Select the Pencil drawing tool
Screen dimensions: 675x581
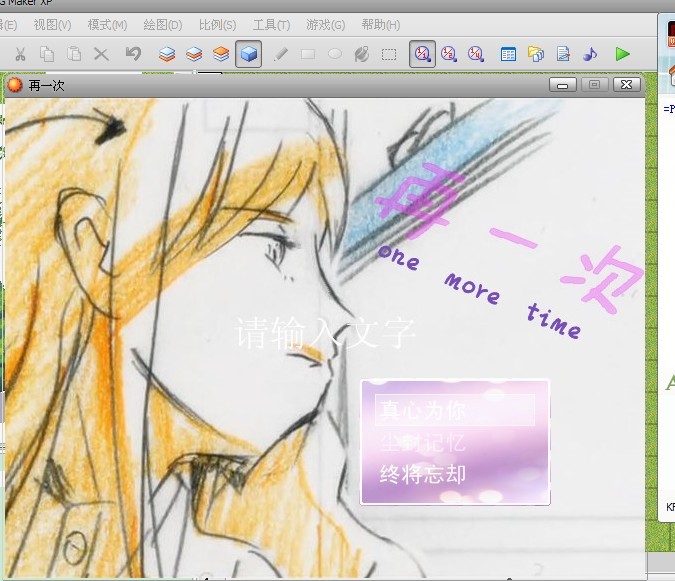(x=280, y=54)
